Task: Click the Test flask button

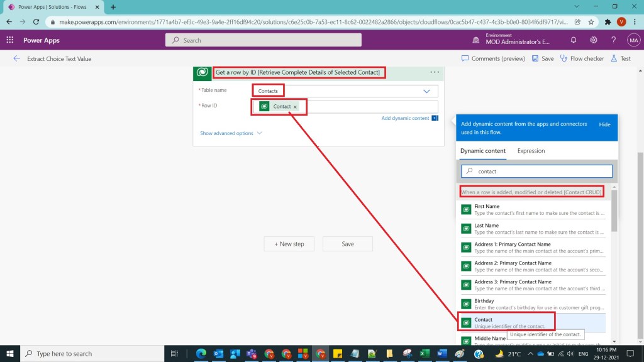Action: [x=620, y=58]
